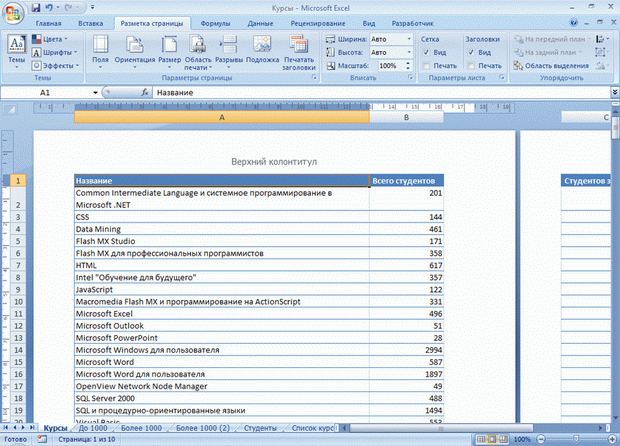Image resolution: width=620 pixels, height=446 pixels.
Task: Toggle Gridlines (Сетка) Print checkbox
Action: pos(426,66)
